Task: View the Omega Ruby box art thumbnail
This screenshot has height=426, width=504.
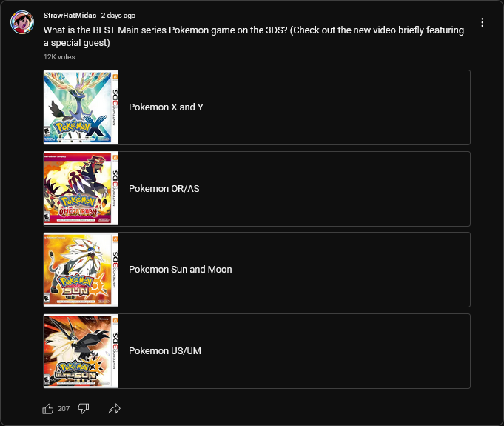Action: 81,188
